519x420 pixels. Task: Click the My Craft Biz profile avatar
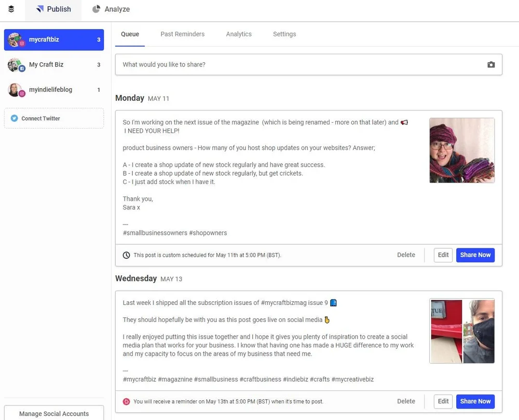tap(15, 65)
